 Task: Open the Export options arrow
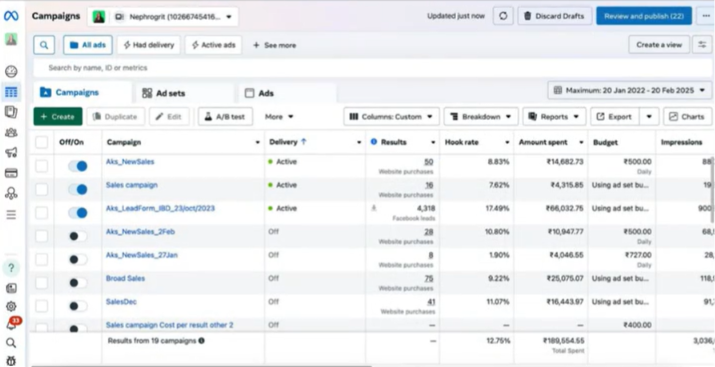tap(649, 117)
